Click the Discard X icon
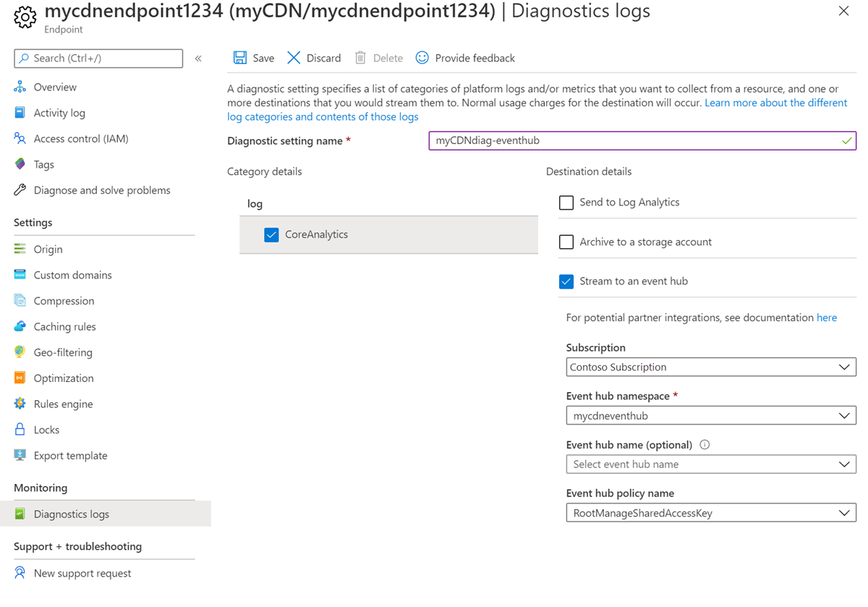This screenshot has height=607, width=868. [294, 58]
